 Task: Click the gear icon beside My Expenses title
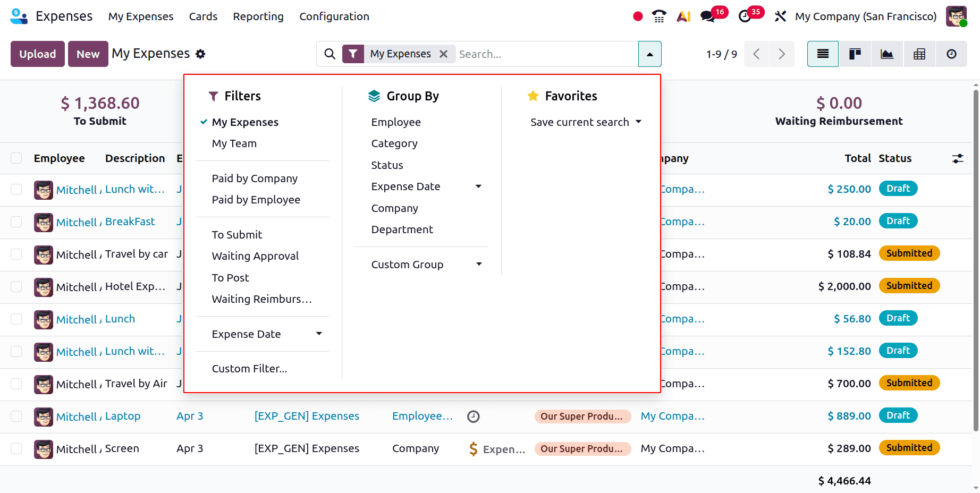click(200, 54)
